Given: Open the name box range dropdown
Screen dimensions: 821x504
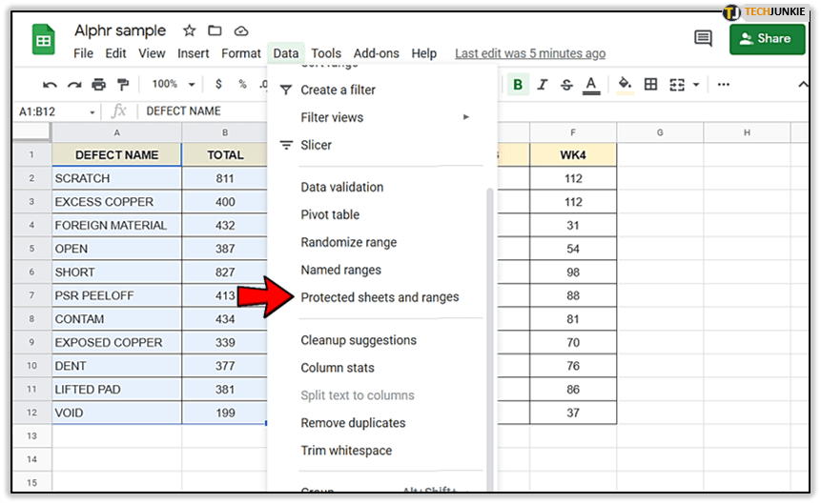Looking at the screenshot, I should pyautogui.click(x=92, y=111).
